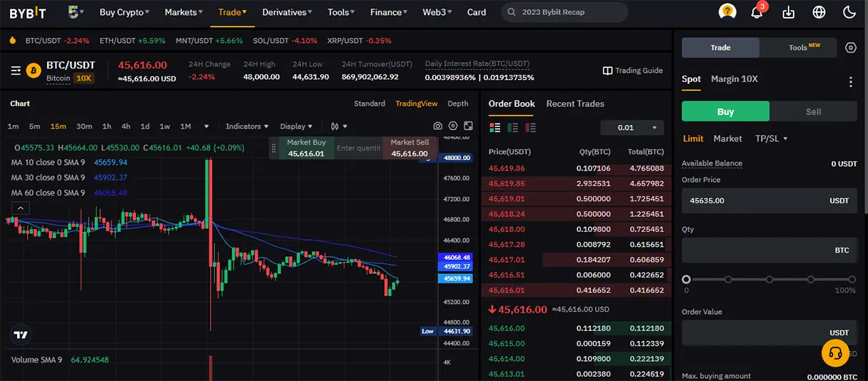Switch to Depth chart view
This screenshot has height=381, width=868.
pos(458,103)
